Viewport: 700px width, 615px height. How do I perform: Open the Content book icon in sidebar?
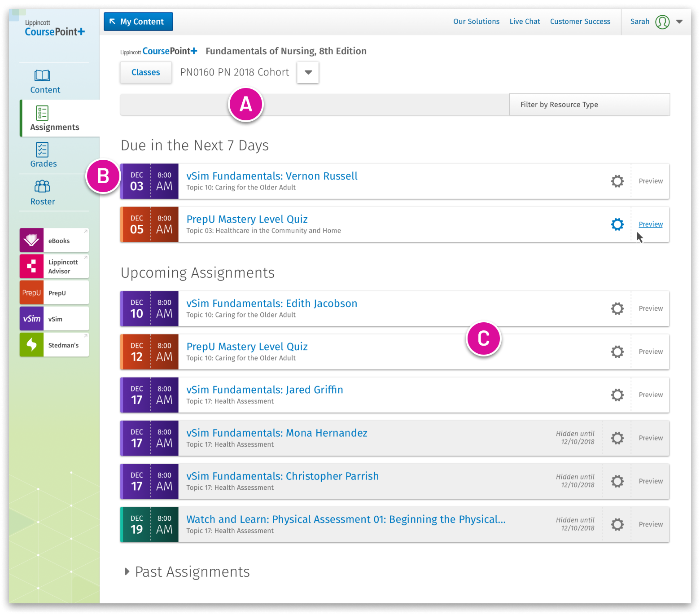coord(43,75)
